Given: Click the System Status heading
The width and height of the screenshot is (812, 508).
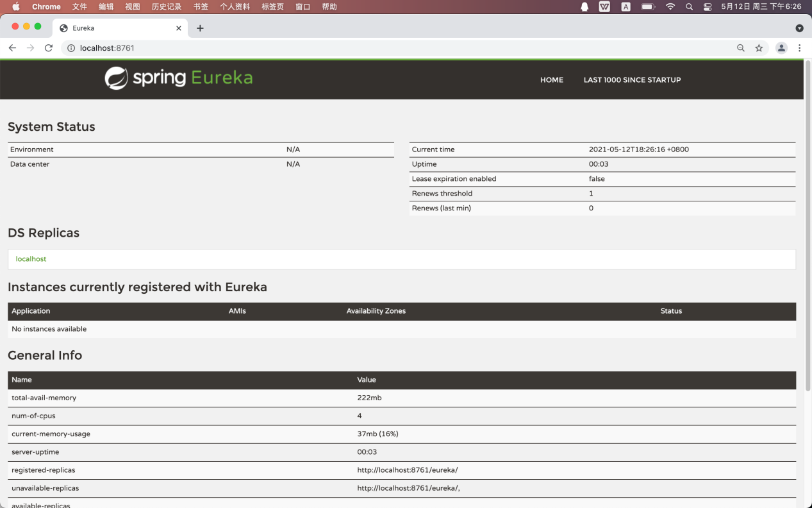Looking at the screenshot, I should click(51, 127).
